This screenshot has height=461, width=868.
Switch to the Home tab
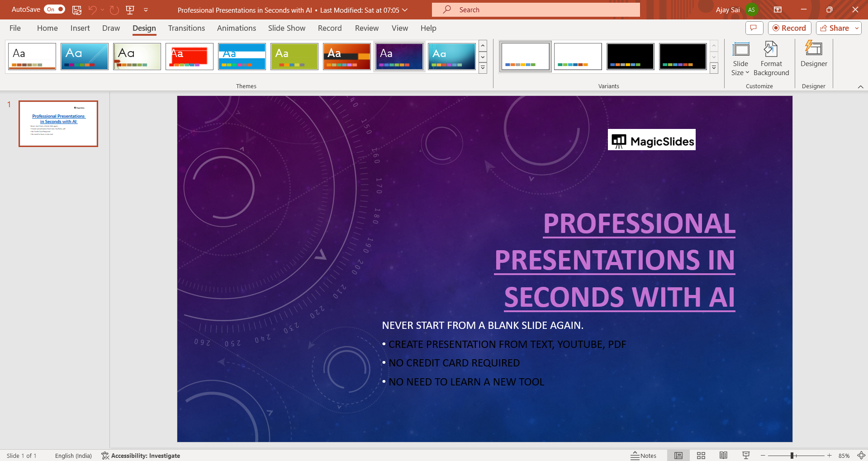click(47, 28)
